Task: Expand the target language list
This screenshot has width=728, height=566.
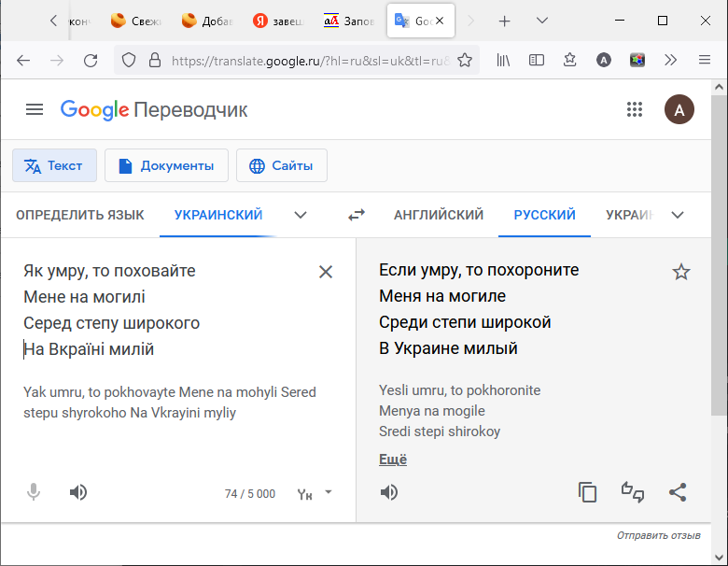Action: point(678,215)
